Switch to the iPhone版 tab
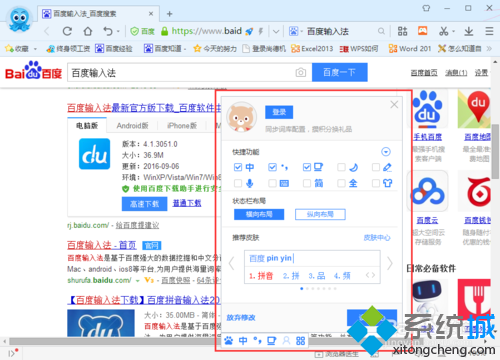 point(182,126)
